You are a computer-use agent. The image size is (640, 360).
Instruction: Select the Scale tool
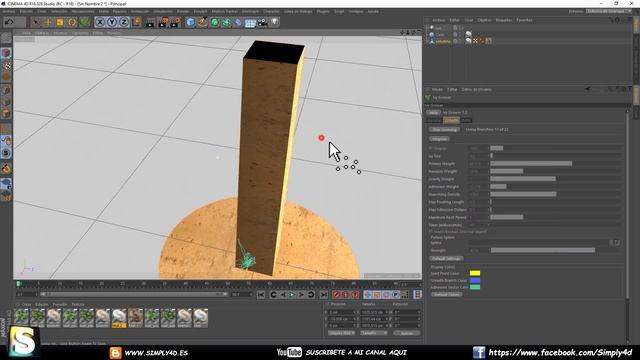pos(60,22)
